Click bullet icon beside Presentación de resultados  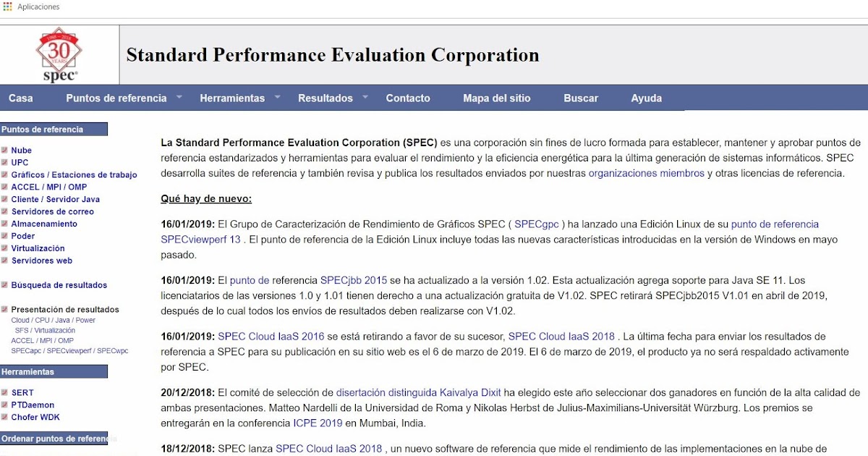4,310
